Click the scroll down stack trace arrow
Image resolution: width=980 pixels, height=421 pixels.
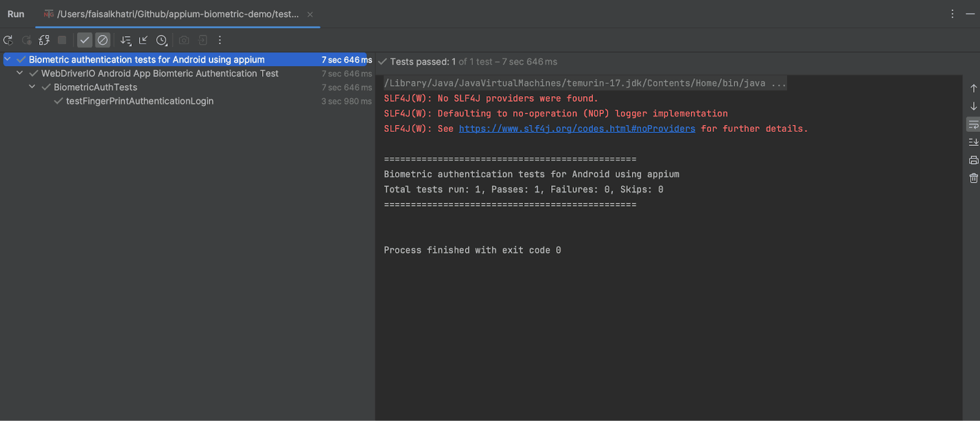tap(974, 106)
